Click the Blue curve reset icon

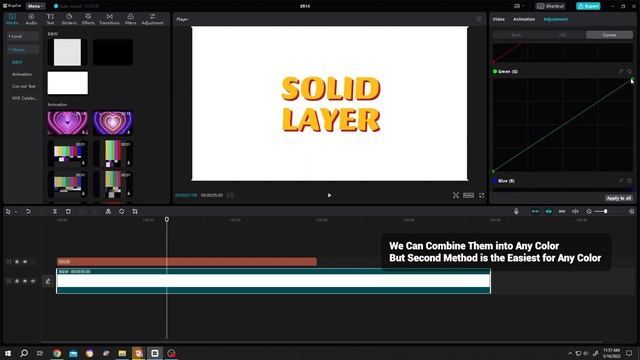[x=629, y=180]
